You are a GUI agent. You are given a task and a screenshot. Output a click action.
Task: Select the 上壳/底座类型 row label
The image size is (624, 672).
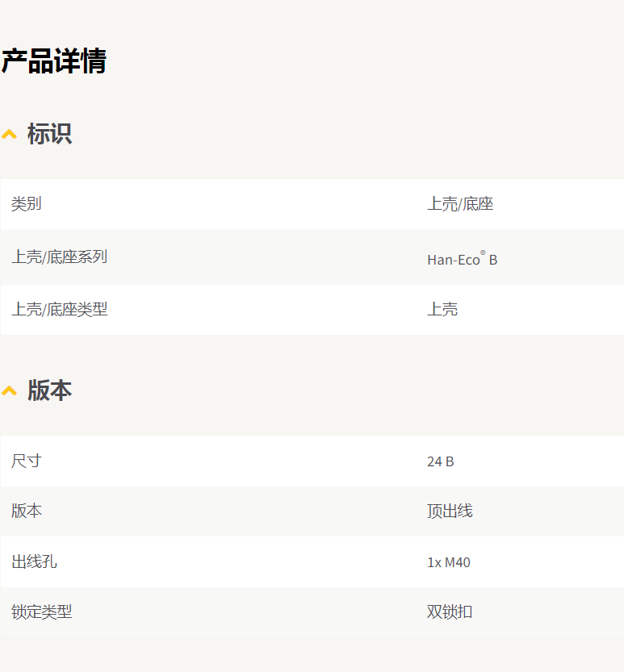[x=59, y=309]
